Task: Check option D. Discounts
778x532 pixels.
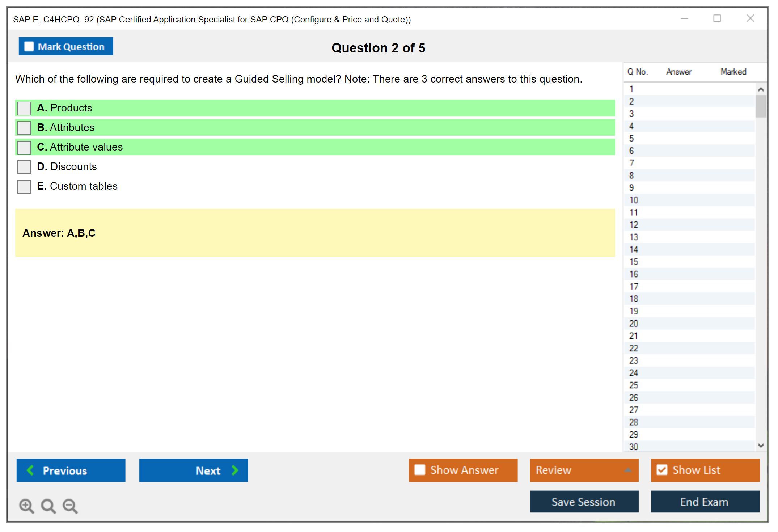Action: tap(24, 167)
